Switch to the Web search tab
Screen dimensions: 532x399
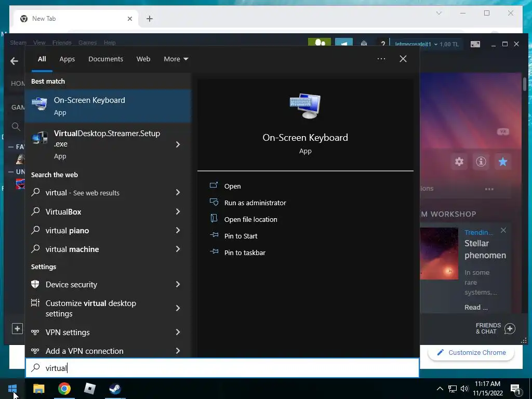pos(143,59)
